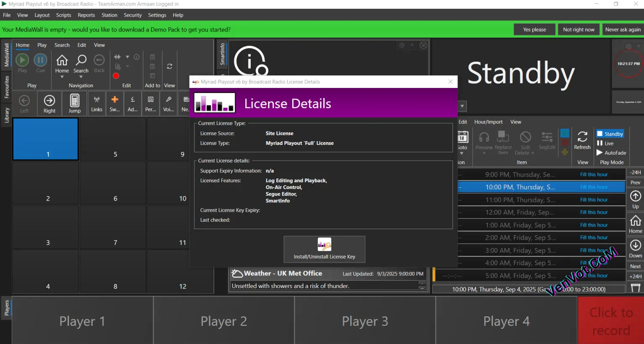
Task: Click the red Click to record panel
Action: [x=610, y=320]
